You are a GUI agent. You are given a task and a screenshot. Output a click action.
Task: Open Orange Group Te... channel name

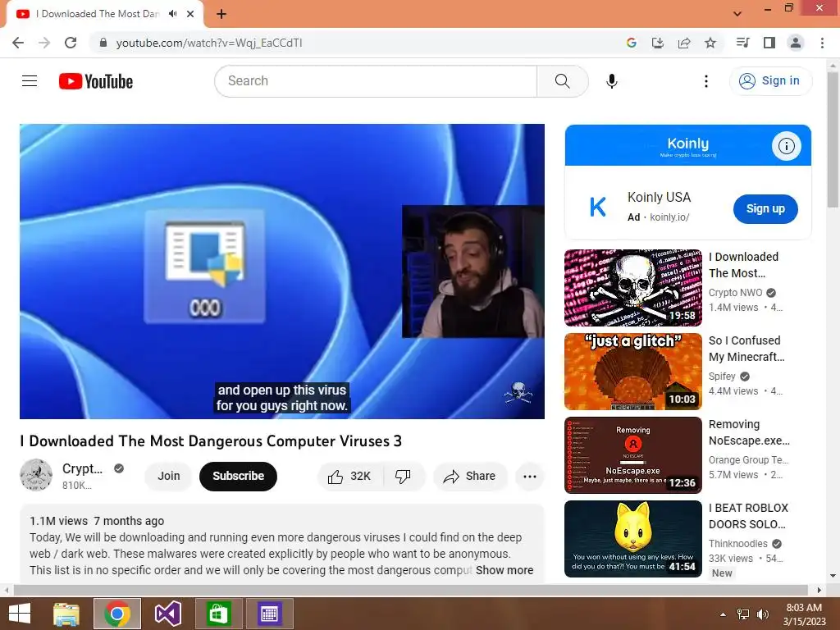748,459
